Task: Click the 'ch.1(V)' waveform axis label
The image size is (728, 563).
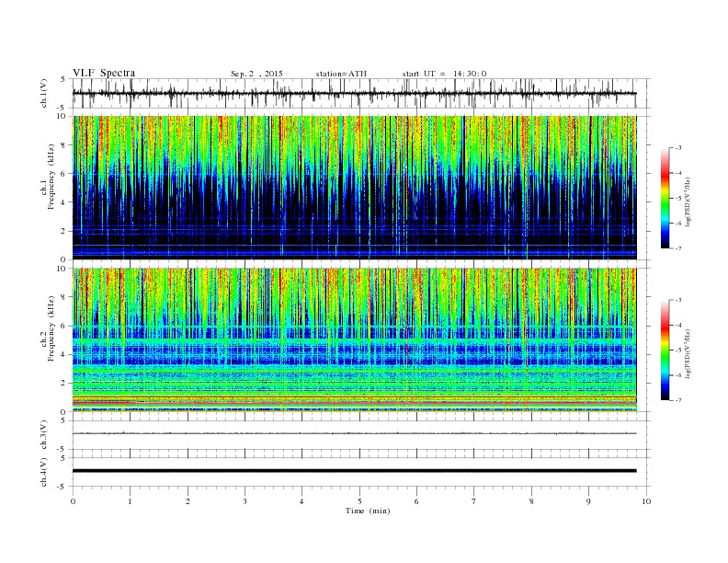Action: coord(44,93)
